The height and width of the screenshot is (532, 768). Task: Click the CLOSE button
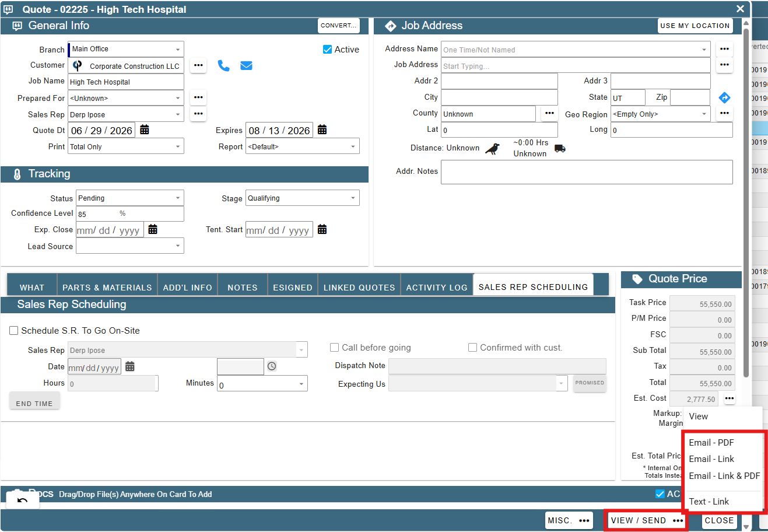[x=719, y=520]
